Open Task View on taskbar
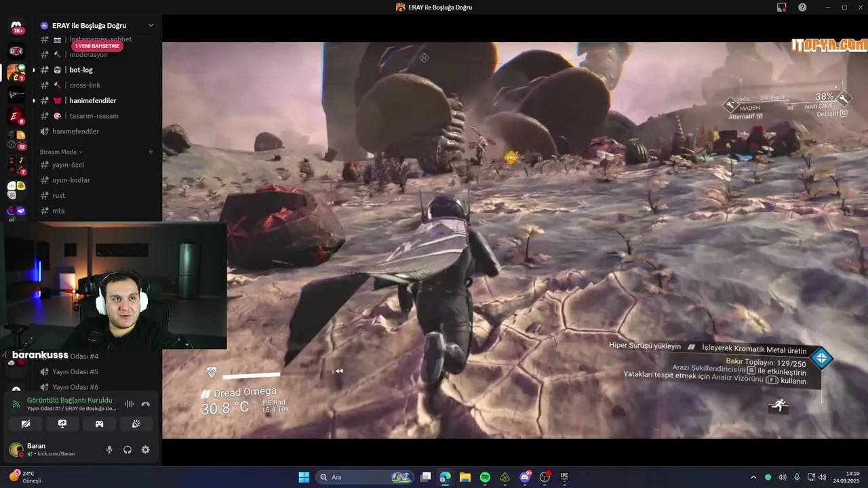Image resolution: width=868 pixels, height=488 pixels. click(426, 477)
